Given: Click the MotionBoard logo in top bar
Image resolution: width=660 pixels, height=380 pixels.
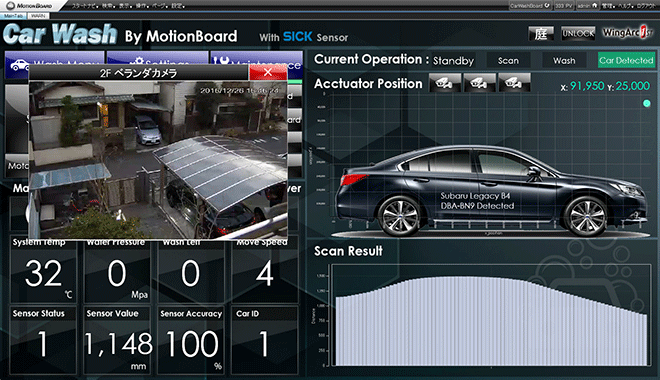Looking at the screenshot, I should point(29,6).
